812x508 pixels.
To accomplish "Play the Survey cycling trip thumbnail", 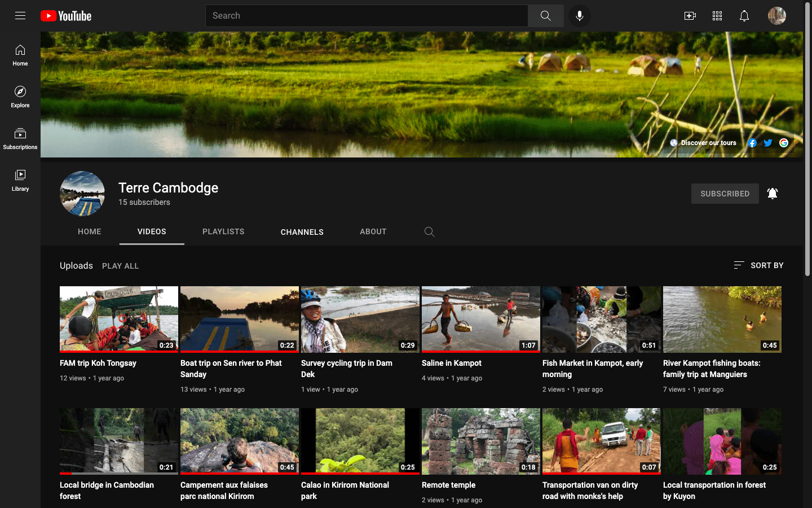I will coord(360,319).
